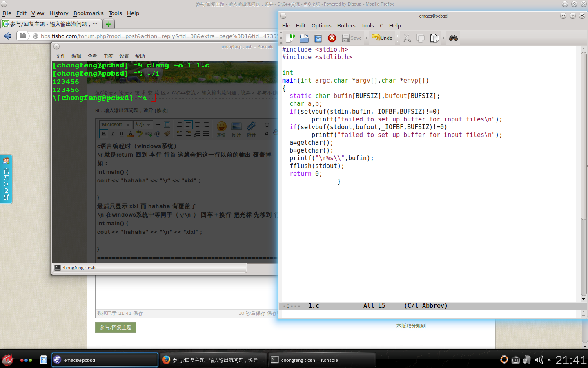Screen dimensions: 588x368
Task: Open the Emacs Tools menu
Action: (x=367, y=25)
